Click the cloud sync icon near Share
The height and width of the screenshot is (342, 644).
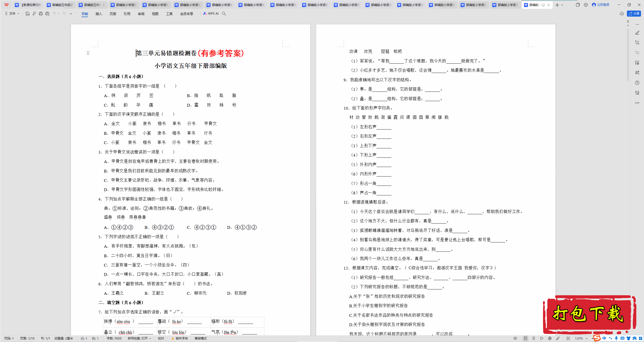pos(622,14)
